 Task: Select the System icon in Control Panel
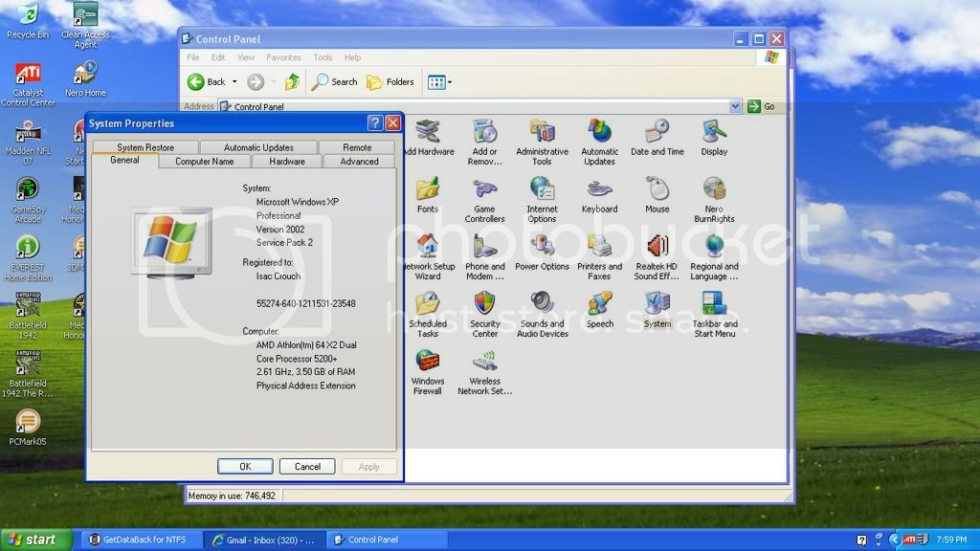click(657, 310)
